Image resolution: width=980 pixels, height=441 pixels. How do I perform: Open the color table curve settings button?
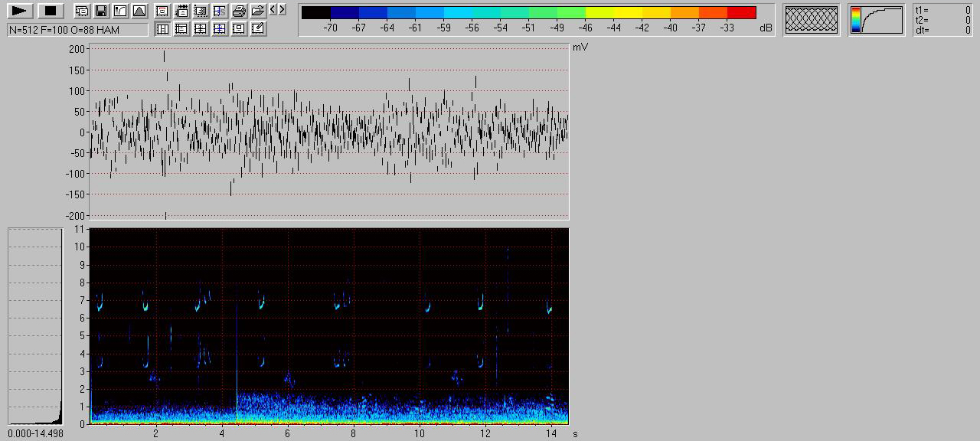click(x=876, y=20)
